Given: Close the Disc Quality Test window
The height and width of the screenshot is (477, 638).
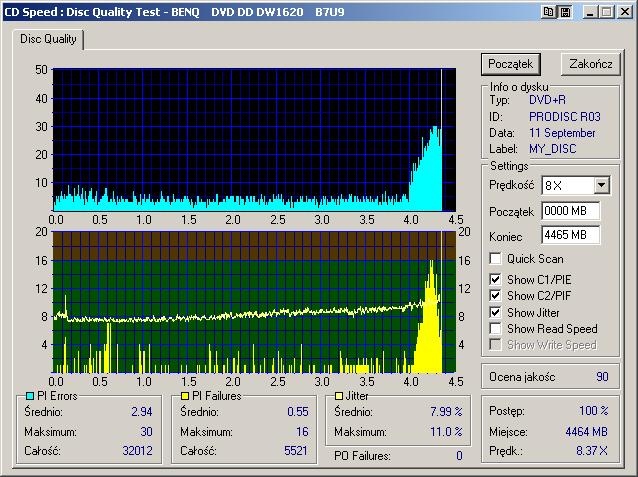Looking at the screenshot, I should pyautogui.click(x=625, y=12).
